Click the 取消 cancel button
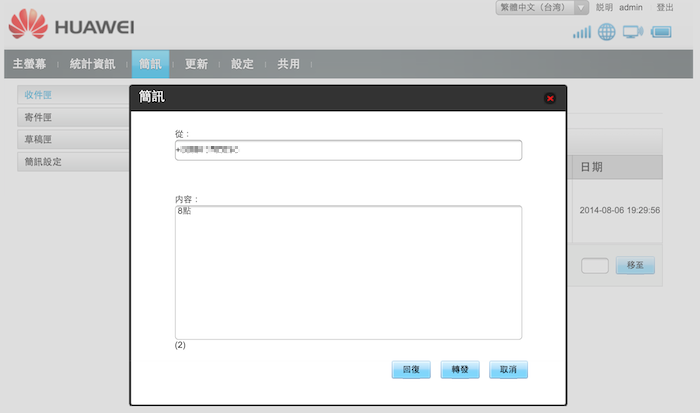The image size is (700, 413). tap(508, 370)
